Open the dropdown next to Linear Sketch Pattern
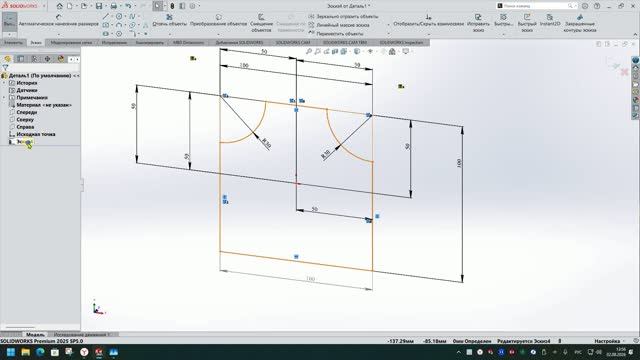This screenshot has width=640, height=360. pos(388,25)
